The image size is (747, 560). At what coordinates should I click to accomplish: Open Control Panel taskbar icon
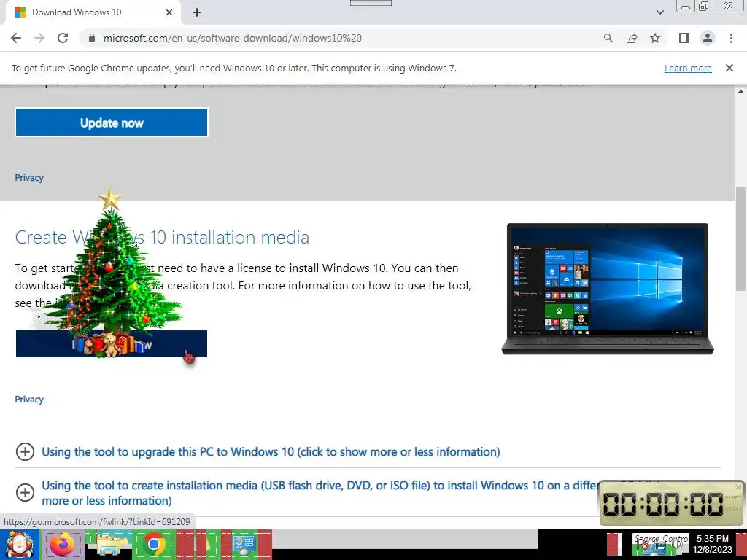coord(245,545)
